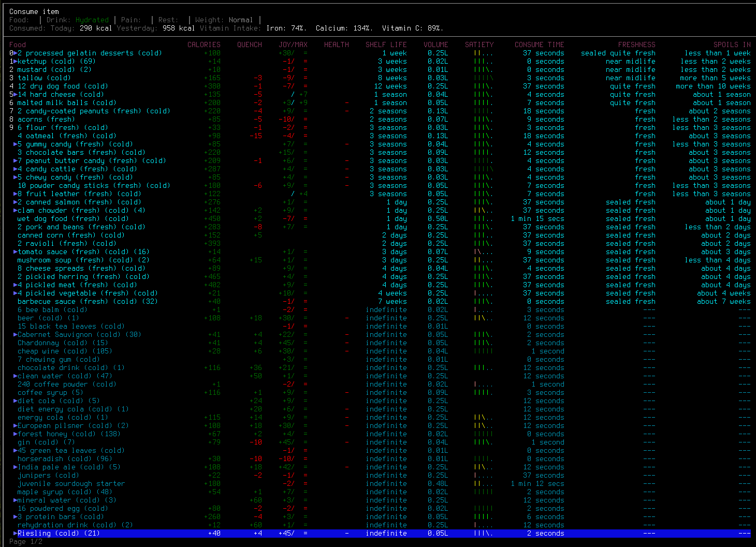The width and height of the screenshot is (756, 547).
Task: Click the 'VOLUME' column header
Action: coord(436,45)
